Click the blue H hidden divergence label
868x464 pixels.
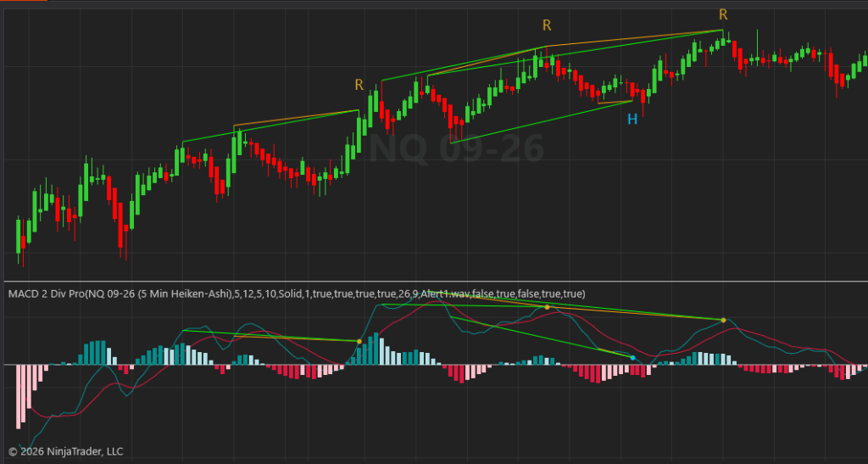coord(632,119)
